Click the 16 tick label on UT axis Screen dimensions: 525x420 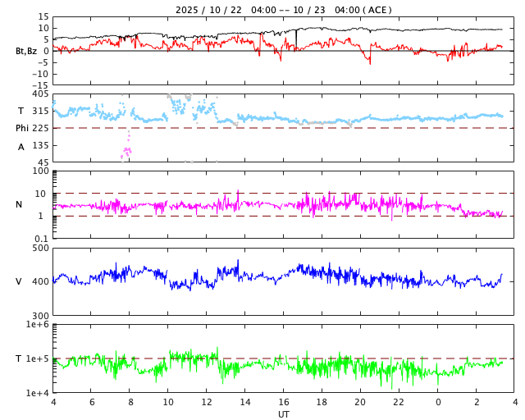point(284,403)
